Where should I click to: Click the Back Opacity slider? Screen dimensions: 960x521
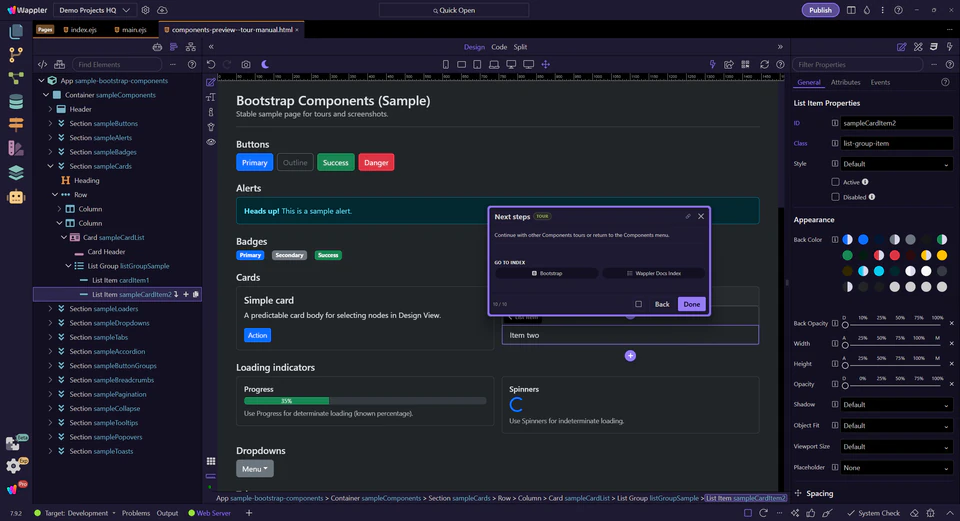pyautogui.click(x=891, y=324)
